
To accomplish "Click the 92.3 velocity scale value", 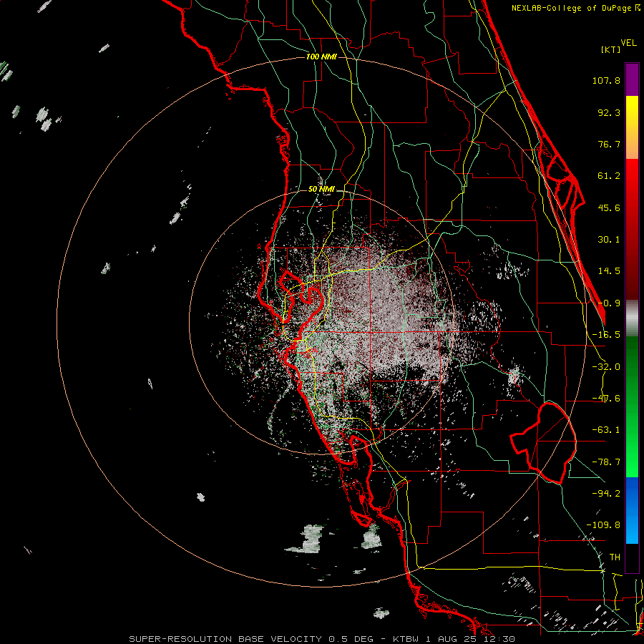I will pyautogui.click(x=609, y=112).
